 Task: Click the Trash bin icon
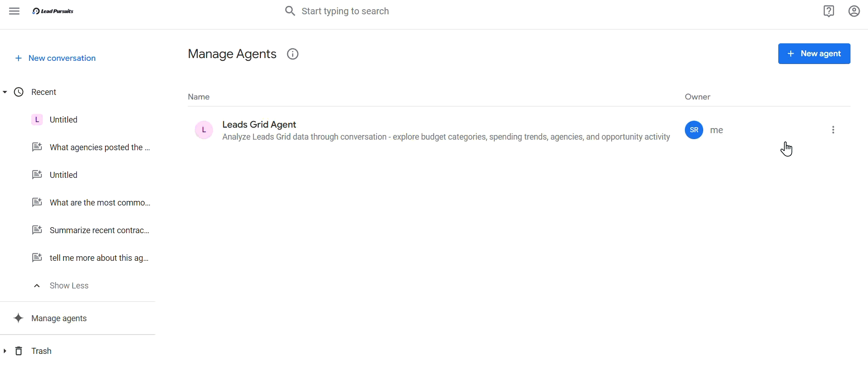19,351
